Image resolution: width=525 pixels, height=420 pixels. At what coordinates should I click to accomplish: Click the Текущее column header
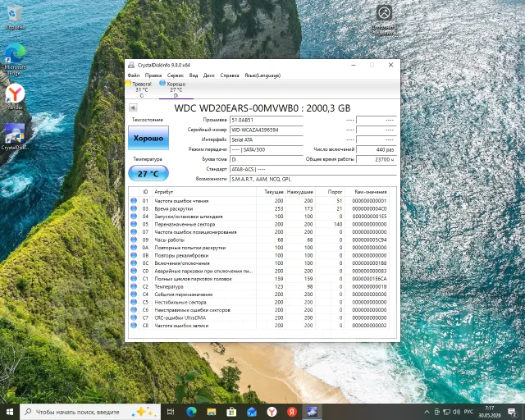pos(271,192)
